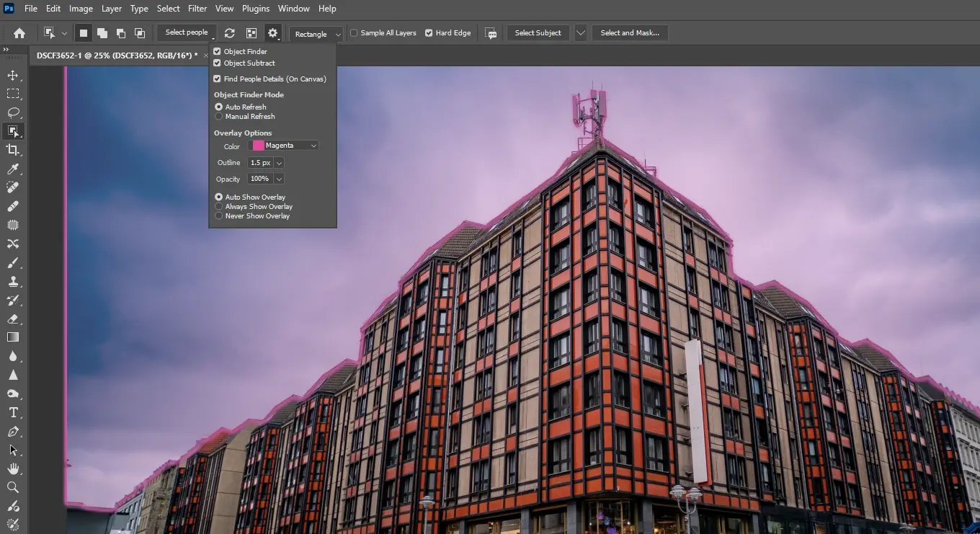This screenshot has height=534, width=980.
Task: Select the Always Show Overlay option
Action: [x=219, y=206]
